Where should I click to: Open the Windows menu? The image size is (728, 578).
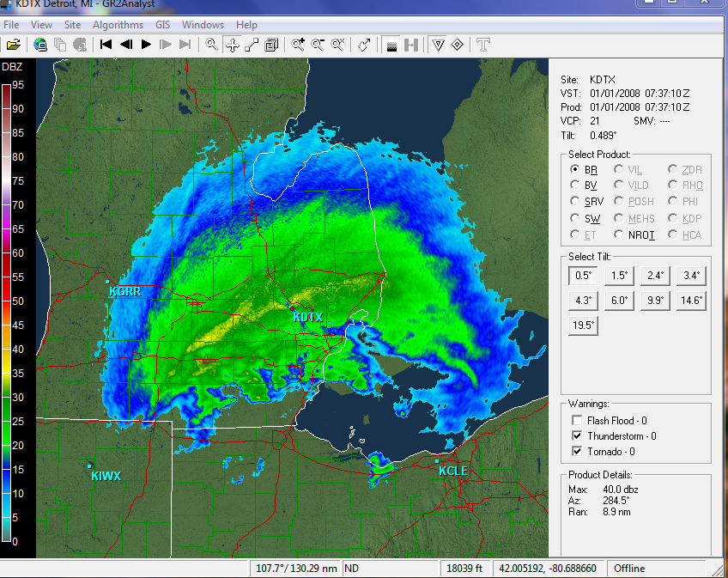click(x=203, y=25)
